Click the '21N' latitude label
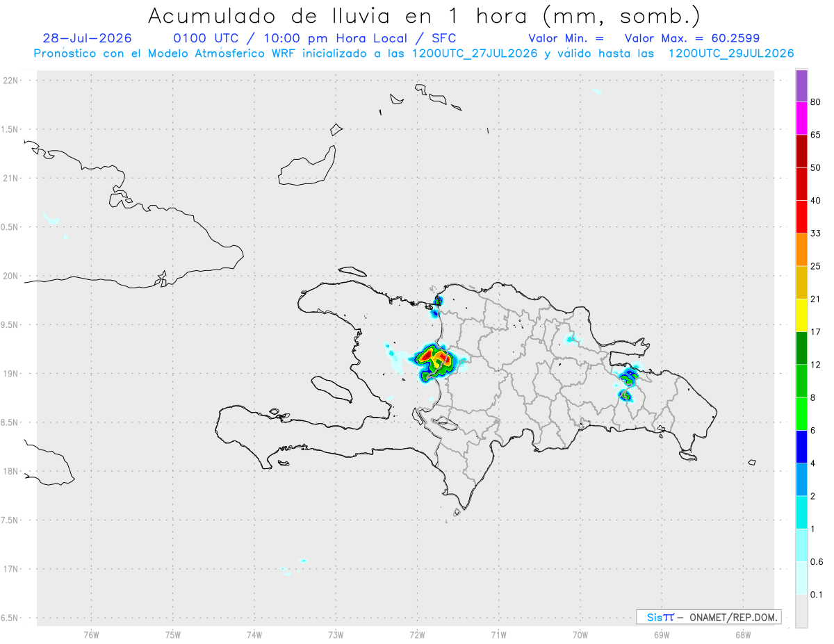 (x=11, y=178)
